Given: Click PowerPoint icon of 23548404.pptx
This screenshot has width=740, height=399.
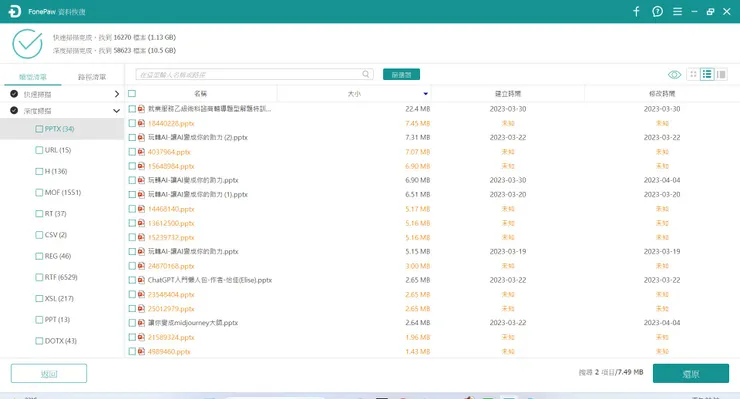Looking at the screenshot, I should [x=141, y=294].
